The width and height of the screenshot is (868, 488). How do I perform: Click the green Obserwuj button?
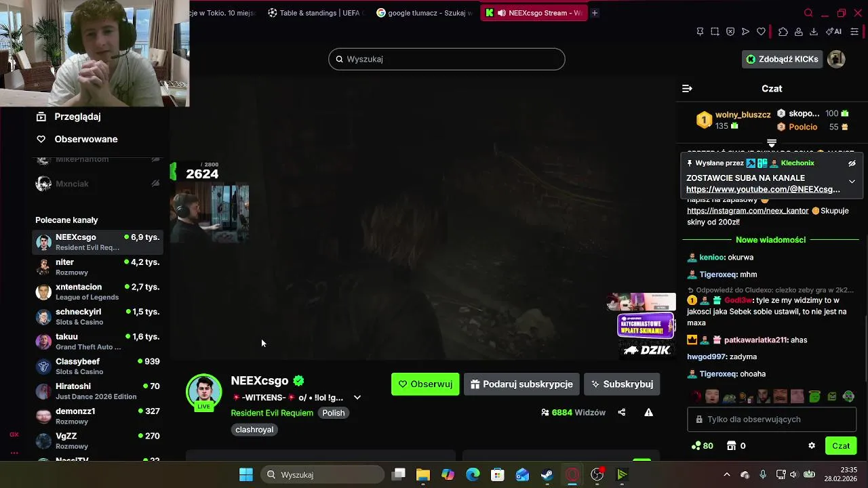click(425, 384)
